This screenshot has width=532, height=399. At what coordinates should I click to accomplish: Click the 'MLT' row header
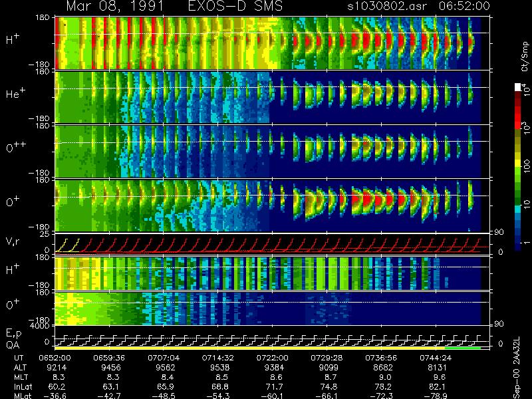[21, 377]
